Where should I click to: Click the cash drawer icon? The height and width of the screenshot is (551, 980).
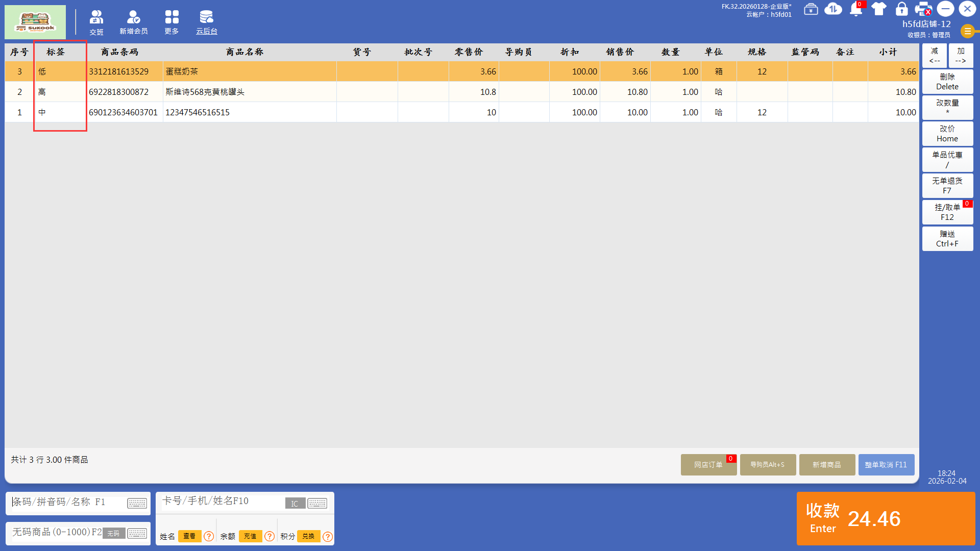(811, 9)
